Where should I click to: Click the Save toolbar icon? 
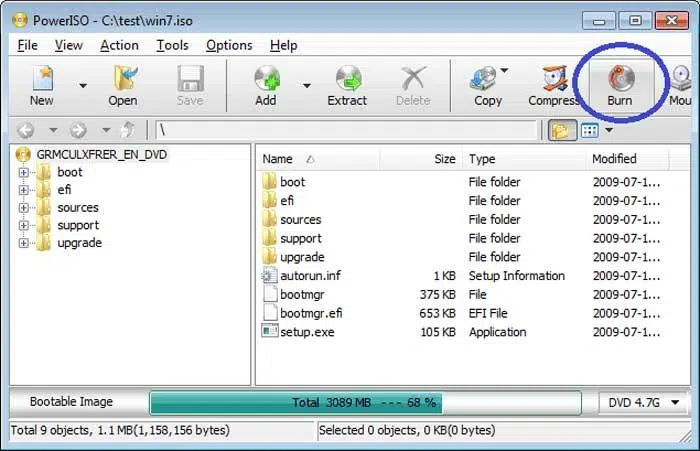tap(190, 86)
